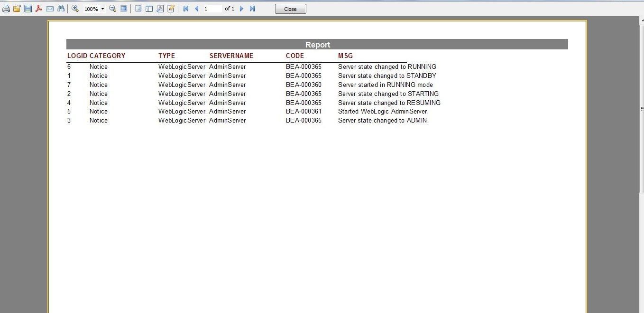Image resolution: width=644 pixels, height=313 pixels.
Task: Zoom out with the magnifier minus icon
Action: click(112, 9)
